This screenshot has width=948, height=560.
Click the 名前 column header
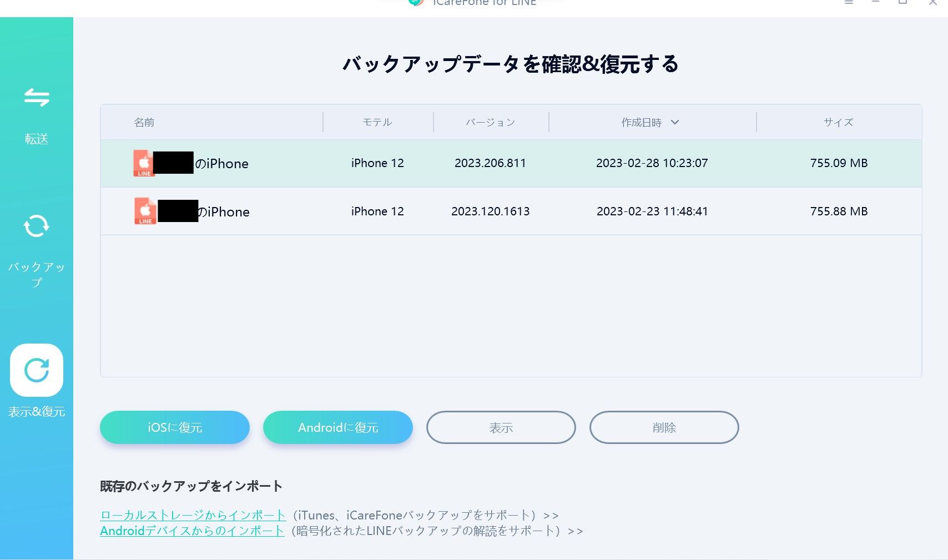[144, 123]
